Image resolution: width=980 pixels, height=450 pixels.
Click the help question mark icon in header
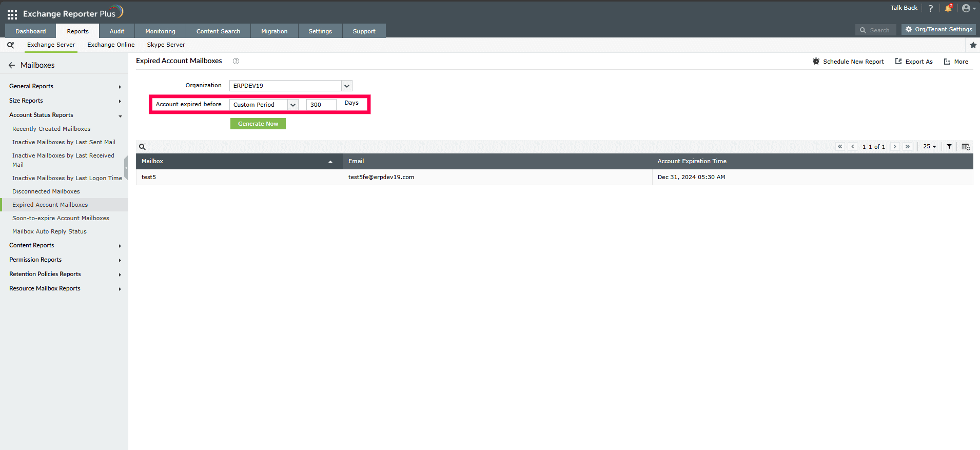click(930, 8)
